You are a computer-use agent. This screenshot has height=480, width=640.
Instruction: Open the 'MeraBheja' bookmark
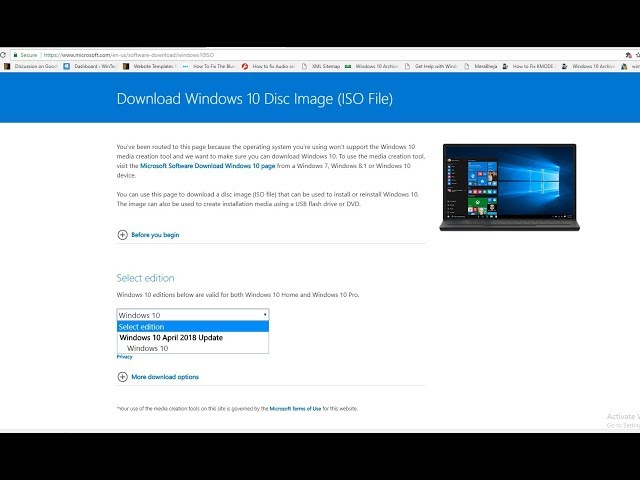click(480, 66)
